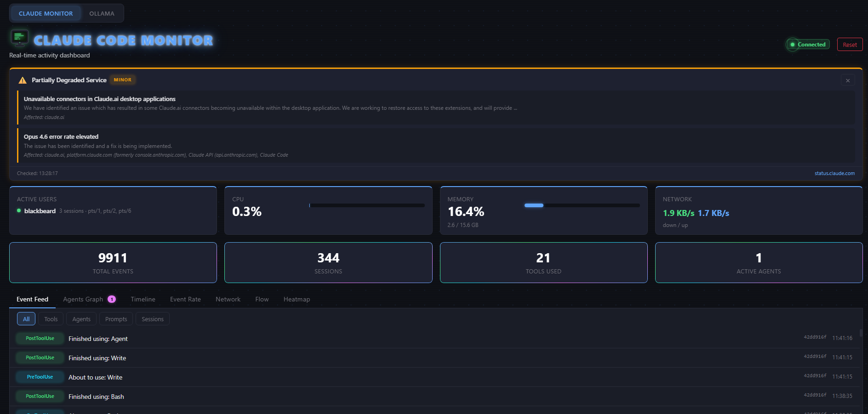Image resolution: width=868 pixels, height=414 pixels.
Task: Filter the event feed by Prompts
Action: (x=116, y=319)
